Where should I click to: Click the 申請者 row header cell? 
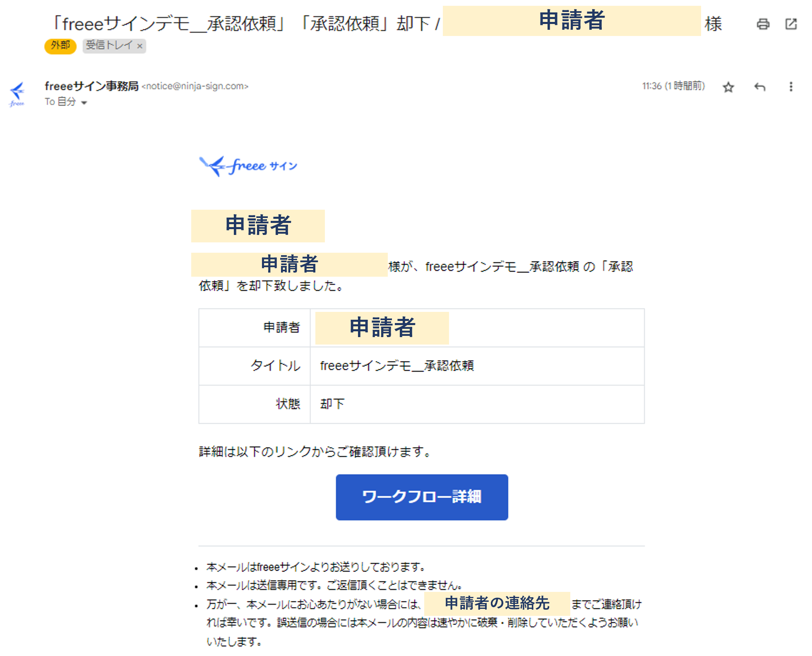[255, 328]
